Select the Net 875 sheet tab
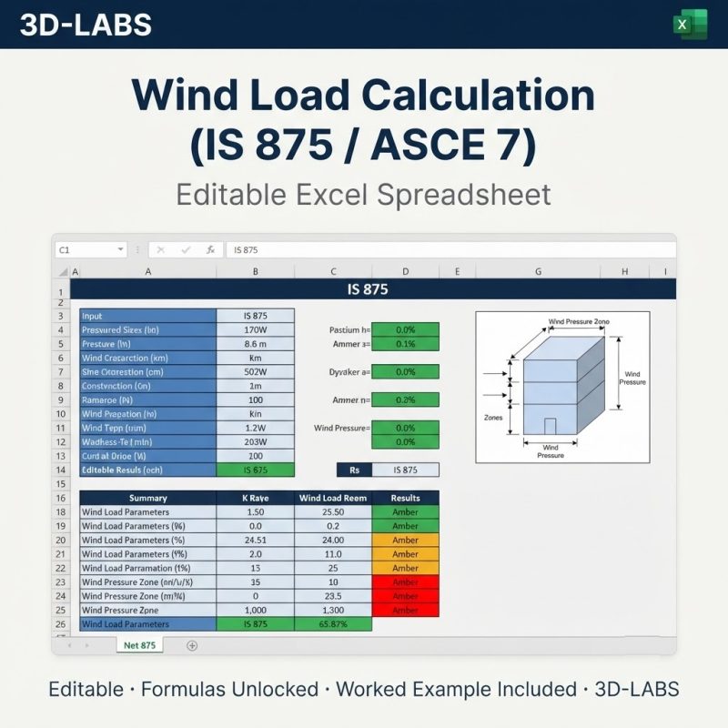 139,645
